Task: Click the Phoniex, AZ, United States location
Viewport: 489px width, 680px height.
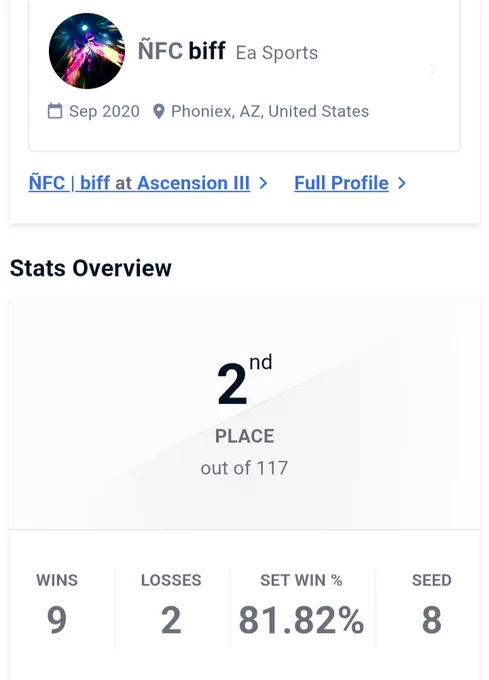Action: tap(270, 111)
